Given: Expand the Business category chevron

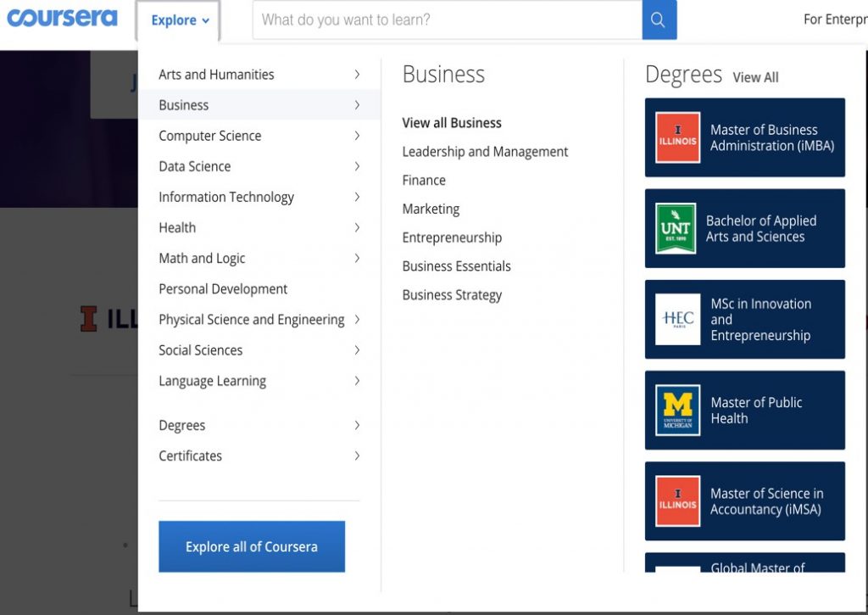Looking at the screenshot, I should (x=357, y=104).
